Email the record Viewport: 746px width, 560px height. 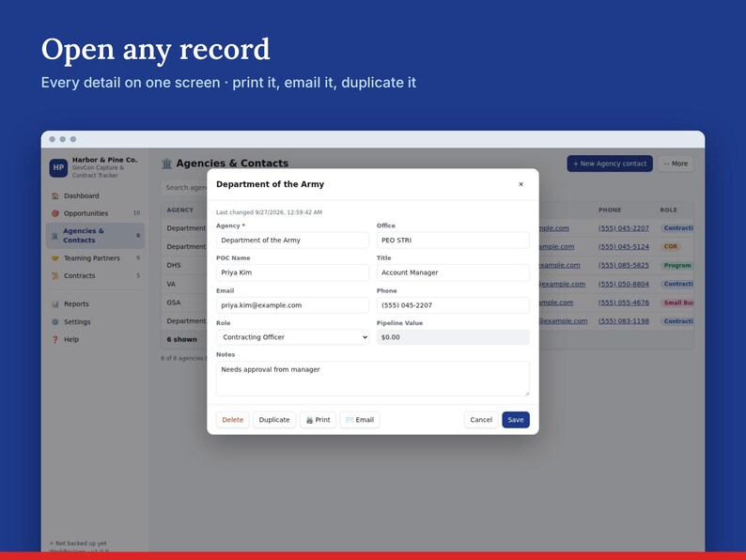(360, 420)
